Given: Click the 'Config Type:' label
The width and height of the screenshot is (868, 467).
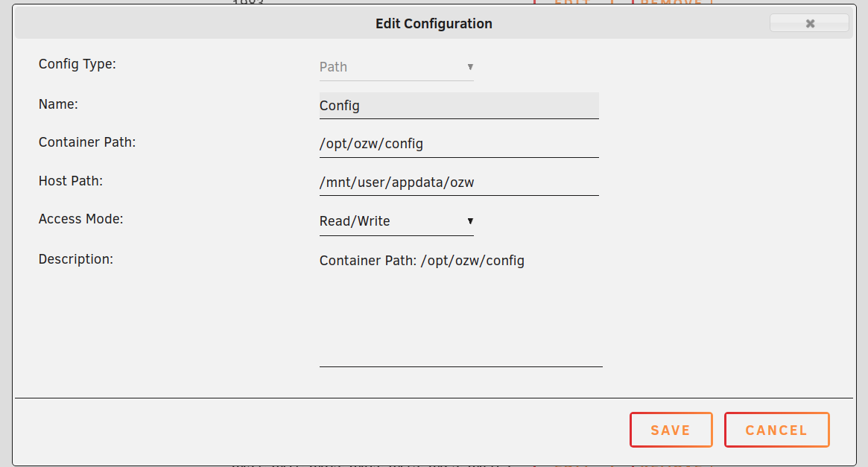Looking at the screenshot, I should (x=77, y=64).
